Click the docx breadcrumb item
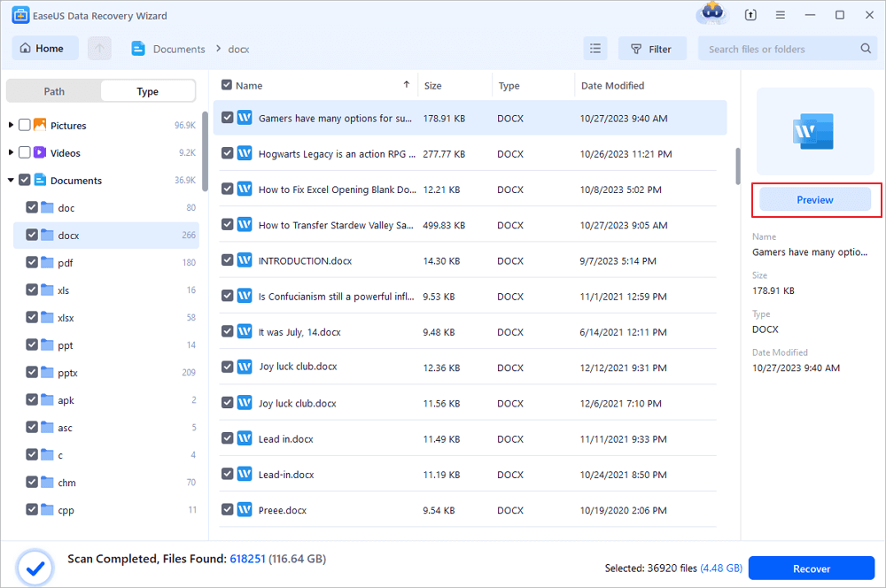The image size is (886, 588). pos(238,49)
